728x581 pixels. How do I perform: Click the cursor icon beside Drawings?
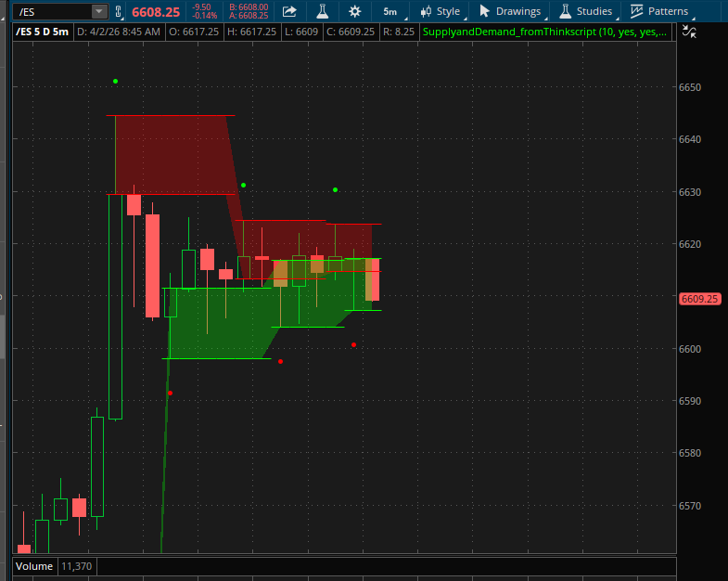point(484,11)
